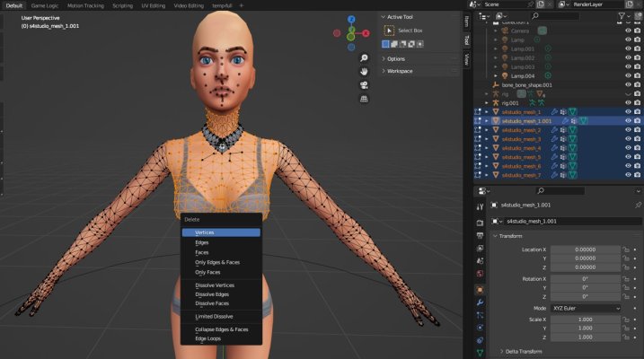Toggle lock on Location X
Screen dimensions: 644x359
click(626, 250)
